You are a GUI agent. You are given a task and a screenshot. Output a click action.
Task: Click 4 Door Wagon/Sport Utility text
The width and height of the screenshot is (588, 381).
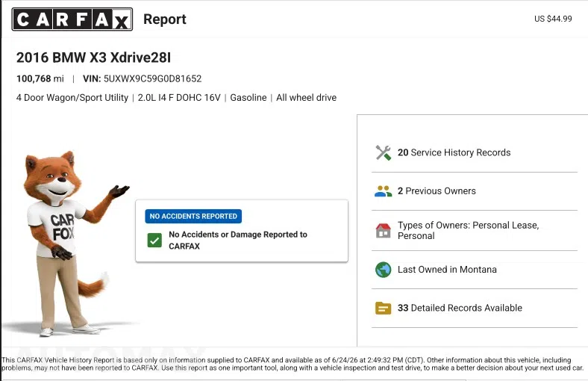point(72,98)
